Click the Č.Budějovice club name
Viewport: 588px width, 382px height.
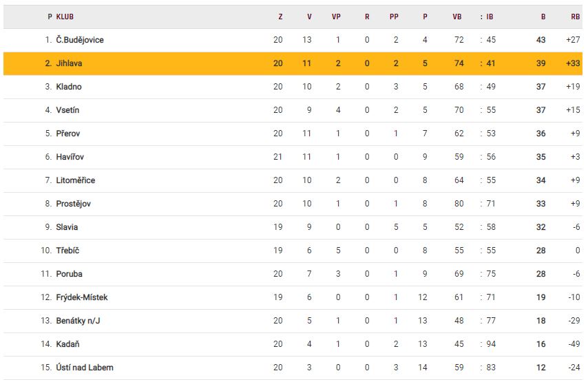tap(80, 40)
